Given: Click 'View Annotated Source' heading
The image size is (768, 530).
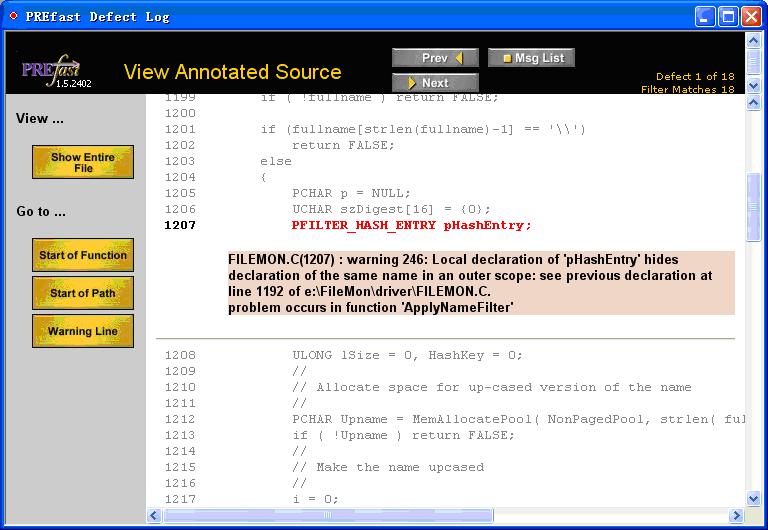Looking at the screenshot, I should pos(233,72).
